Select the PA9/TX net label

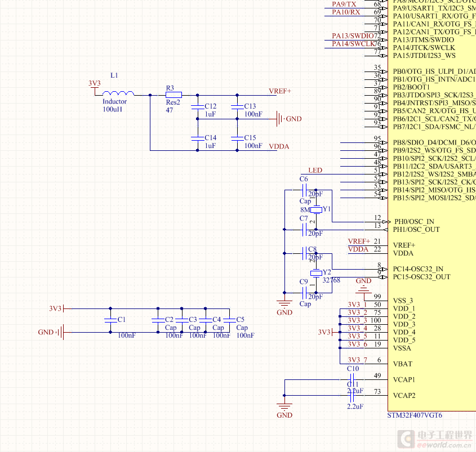pyautogui.click(x=344, y=5)
